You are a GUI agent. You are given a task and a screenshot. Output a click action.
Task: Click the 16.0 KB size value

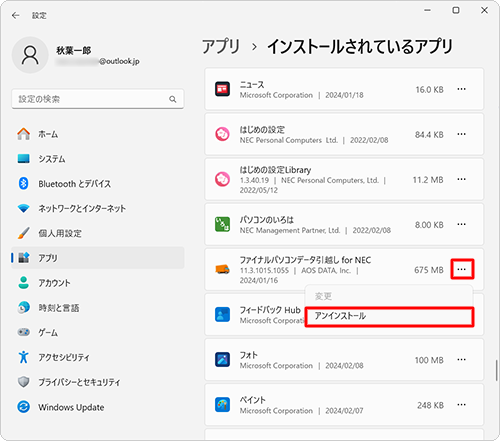429,90
